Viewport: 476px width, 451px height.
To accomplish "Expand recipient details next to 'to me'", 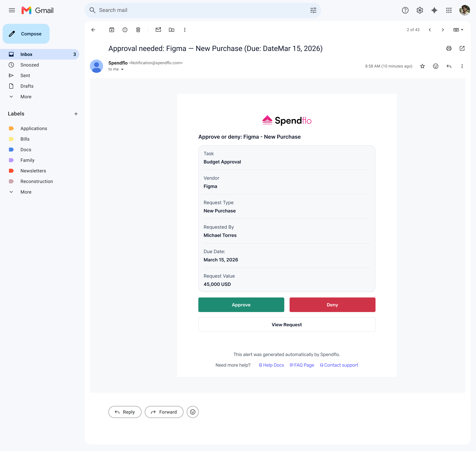I will pos(122,69).
